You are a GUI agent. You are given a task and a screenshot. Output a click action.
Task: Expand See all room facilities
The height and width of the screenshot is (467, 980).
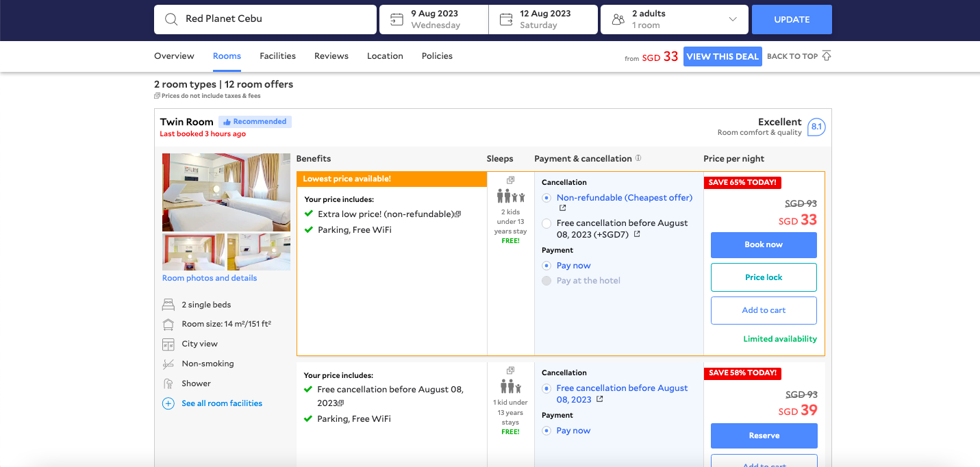(222, 403)
